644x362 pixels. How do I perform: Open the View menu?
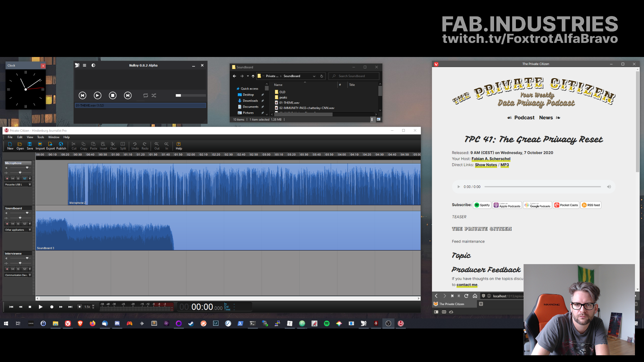coord(30,137)
